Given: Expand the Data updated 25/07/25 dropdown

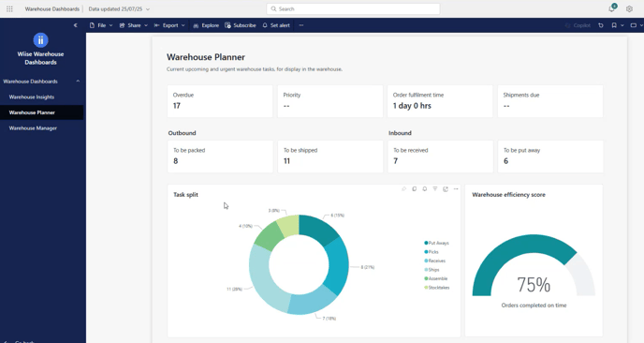Looking at the screenshot, I should [x=148, y=9].
